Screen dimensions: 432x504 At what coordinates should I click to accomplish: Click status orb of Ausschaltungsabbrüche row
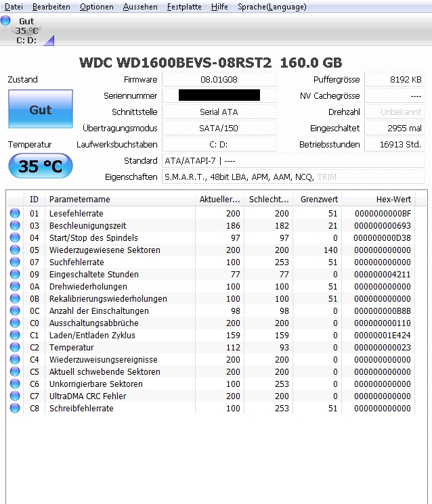[x=15, y=323]
